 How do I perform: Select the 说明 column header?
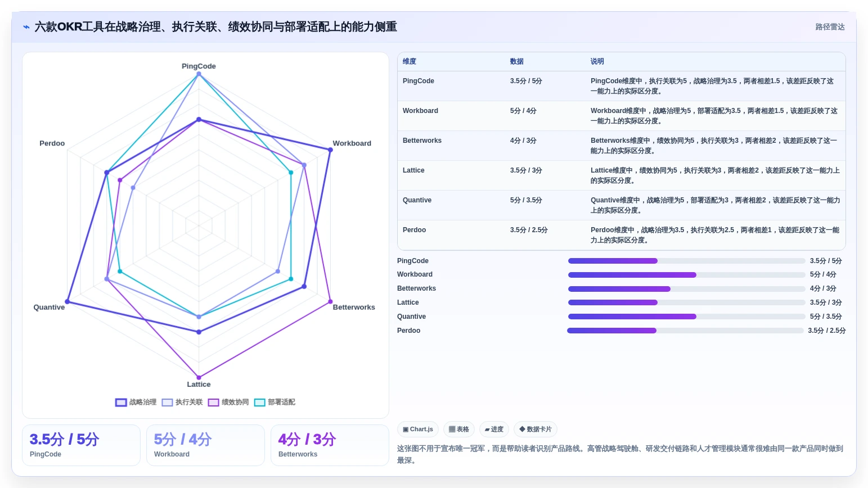click(597, 61)
